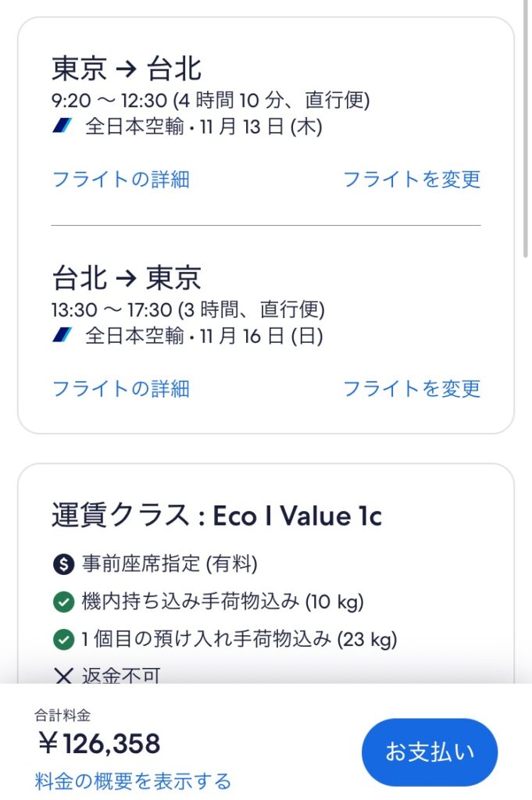Click the green check beside 1個目の預け入れ手荷物込み
Image resolution: width=532 pixels, height=800 pixels.
[x=62, y=640]
